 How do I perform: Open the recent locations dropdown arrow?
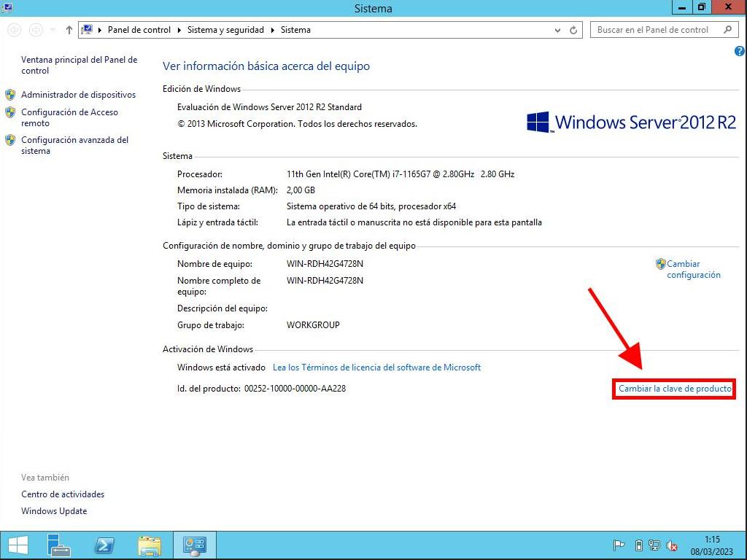[x=53, y=30]
